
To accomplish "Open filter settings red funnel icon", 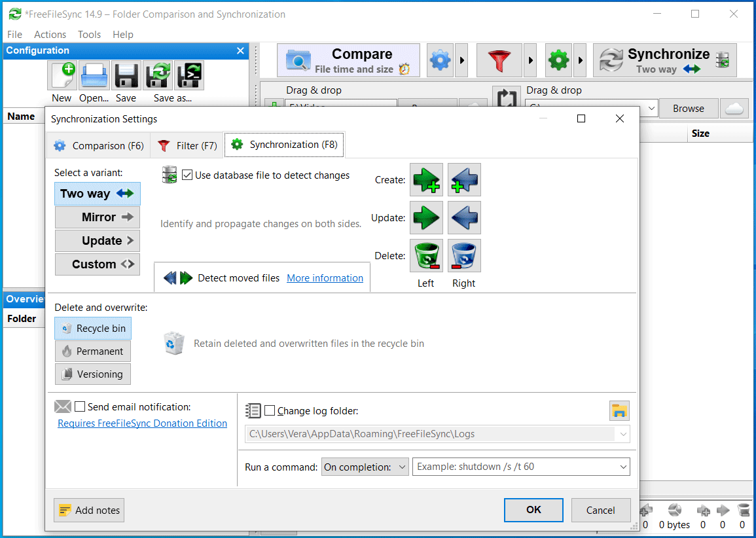I will point(499,60).
